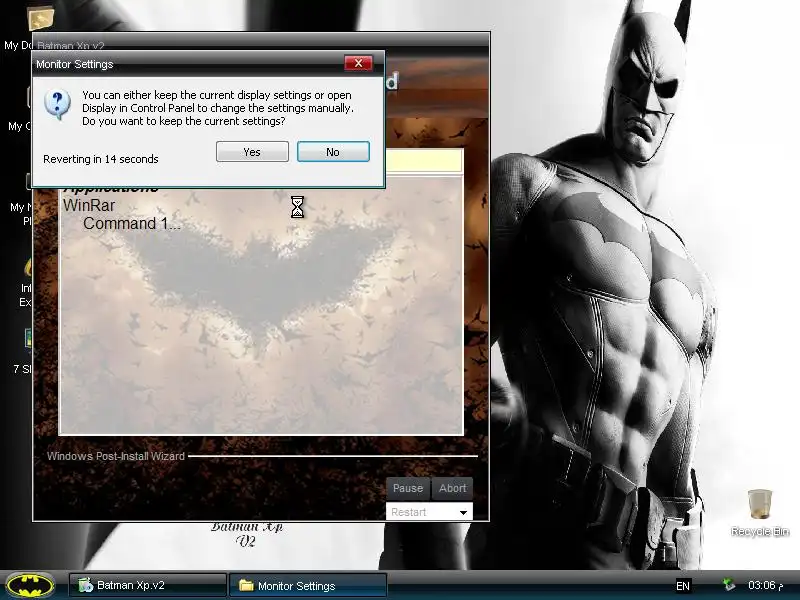Viewport: 800px width, 600px height.
Task: Click the Windows Post-Install Wizard label
Action: pos(116,456)
